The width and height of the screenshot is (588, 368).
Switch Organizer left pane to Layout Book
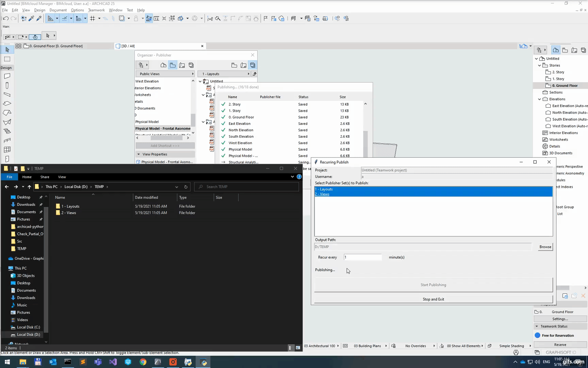[x=182, y=65]
